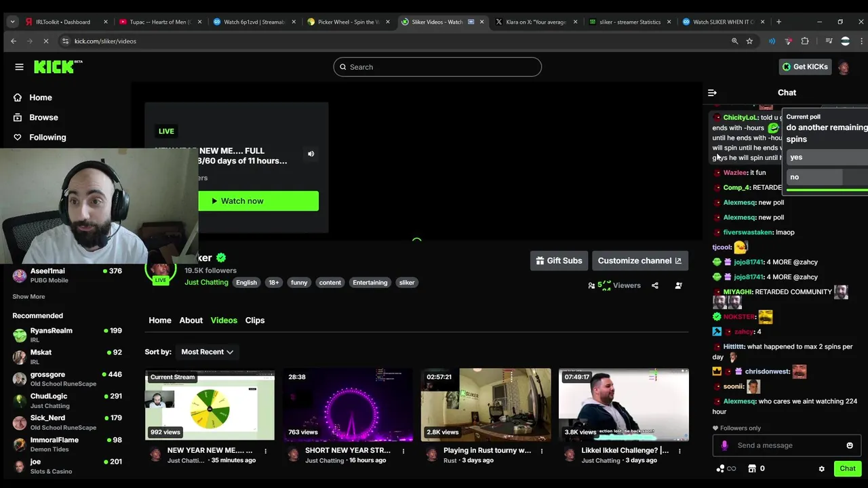Click the funny tag
Viewport: 868px width, 488px height.
(x=299, y=283)
